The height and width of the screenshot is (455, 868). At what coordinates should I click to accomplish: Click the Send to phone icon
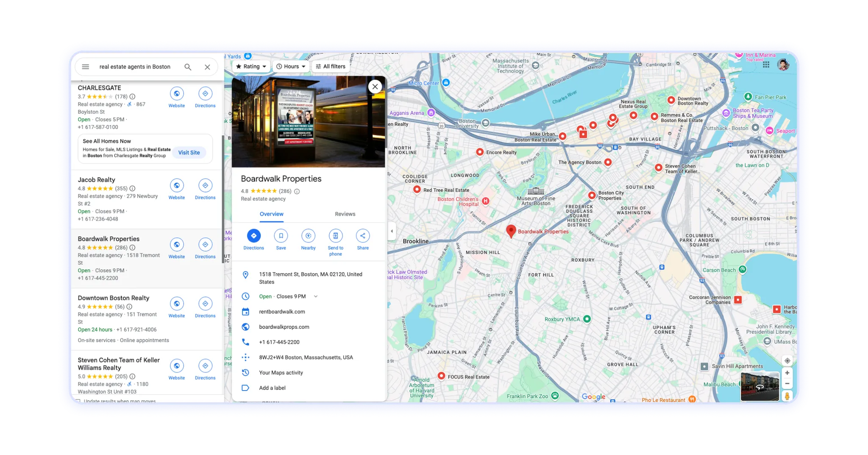(335, 236)
